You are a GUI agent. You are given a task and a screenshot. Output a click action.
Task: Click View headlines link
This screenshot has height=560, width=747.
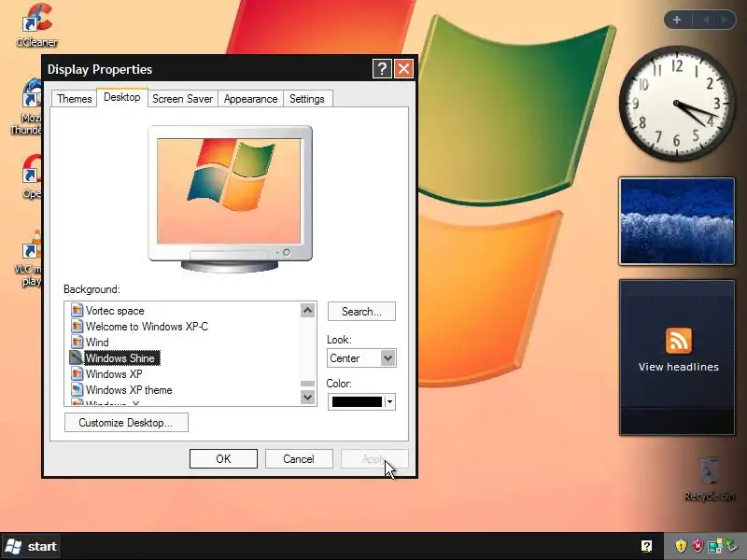(679, 367)
